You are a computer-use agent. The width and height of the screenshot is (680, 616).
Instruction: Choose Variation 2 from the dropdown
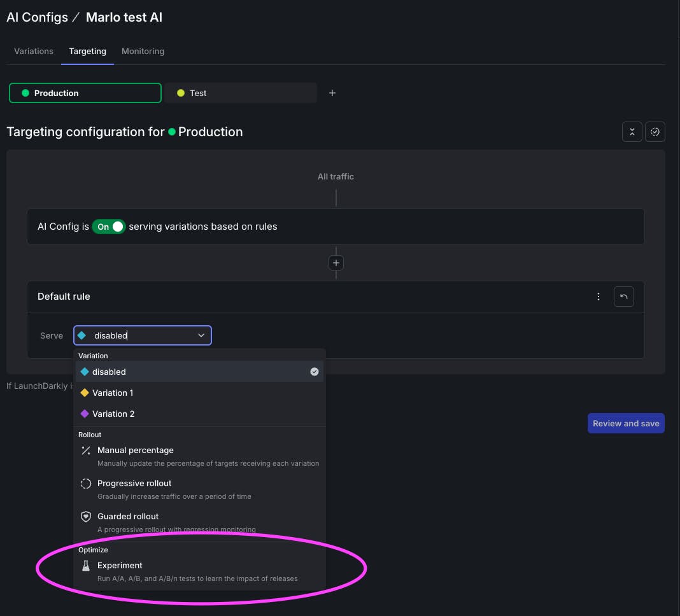click(113, 414)
